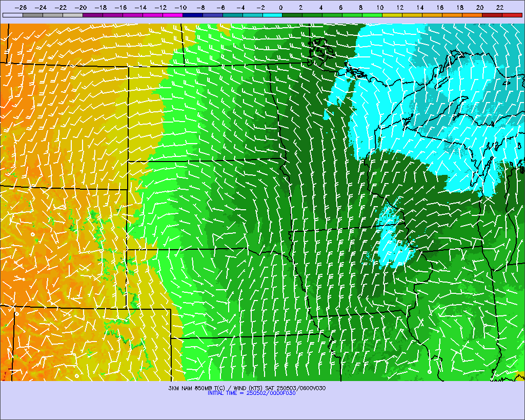The image size is (525, 420).
Task: Click the bright magenta swatch between -12 and -10
Action: [x=173, y=15]
